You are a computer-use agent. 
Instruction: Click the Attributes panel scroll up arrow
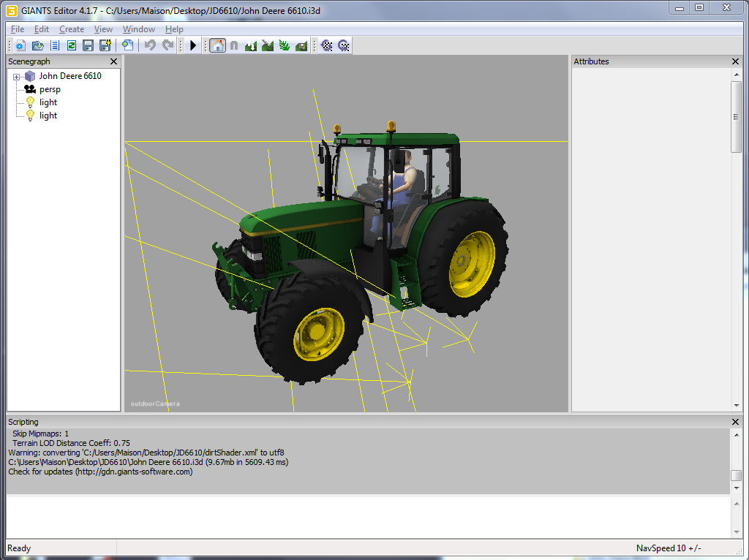pos(736,75)
